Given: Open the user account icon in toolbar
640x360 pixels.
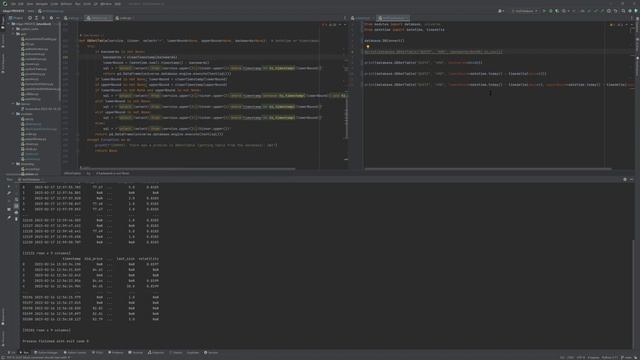Looking at the screenshot, I should tap(500, 11).
